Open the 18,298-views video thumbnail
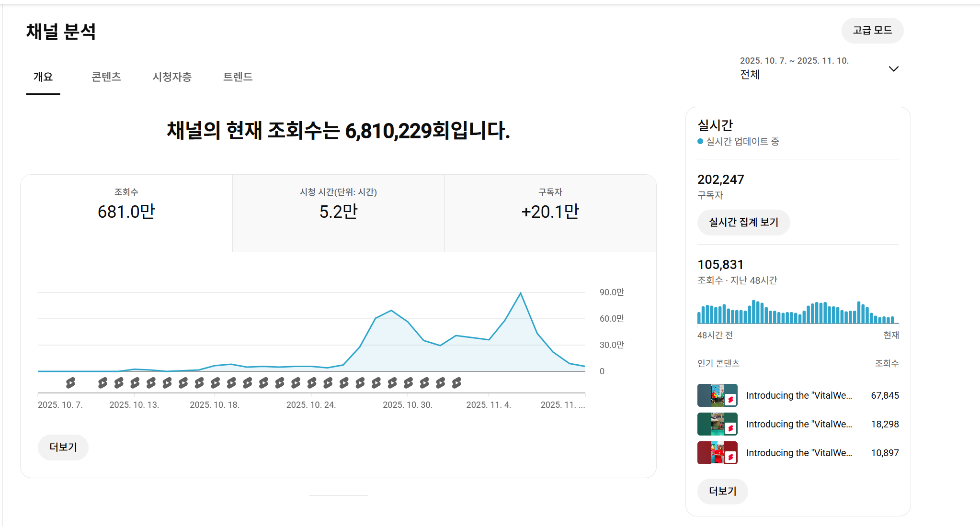Viewport: 980px width, 526px height. 717,424
